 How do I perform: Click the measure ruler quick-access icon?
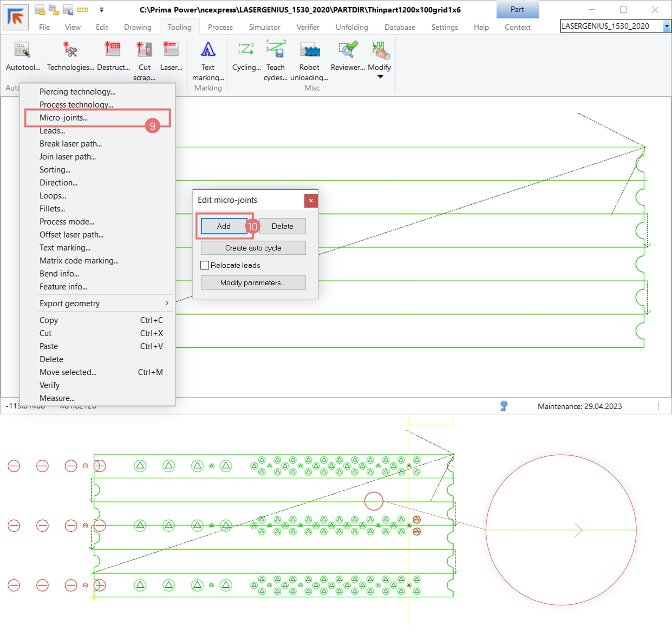click(82, 10)
